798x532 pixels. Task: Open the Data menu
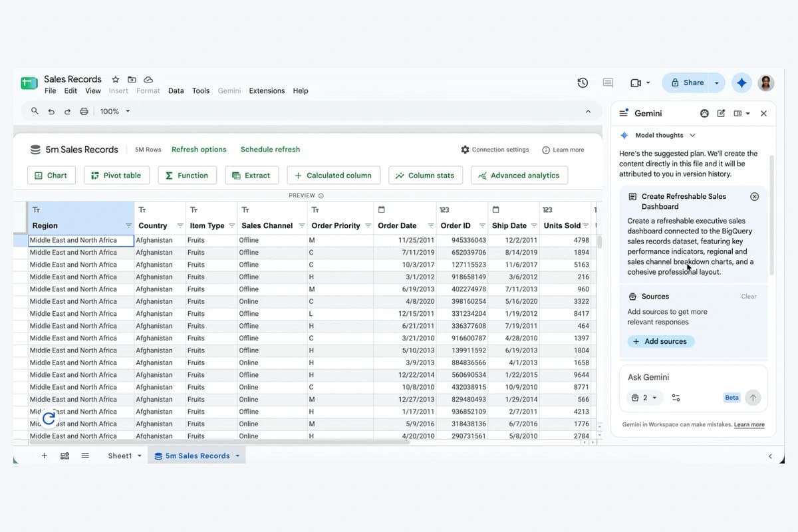click(176, 91)
